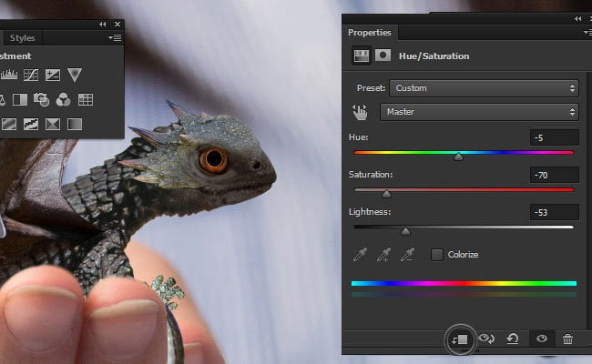The height and width of the screenshot is (364, 592).
Task: Open the Preset dropdown showing Custom
Action: (x=484, y=88)
